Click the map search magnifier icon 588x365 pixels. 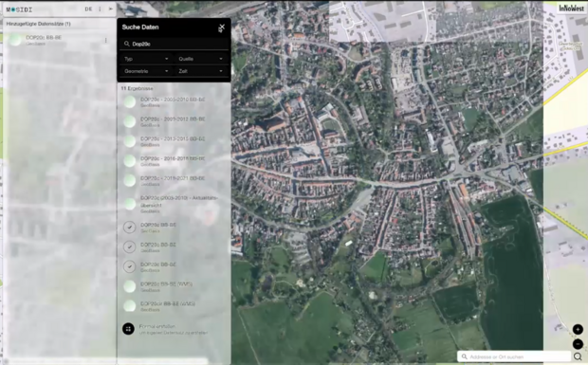[x=578, y=356]
